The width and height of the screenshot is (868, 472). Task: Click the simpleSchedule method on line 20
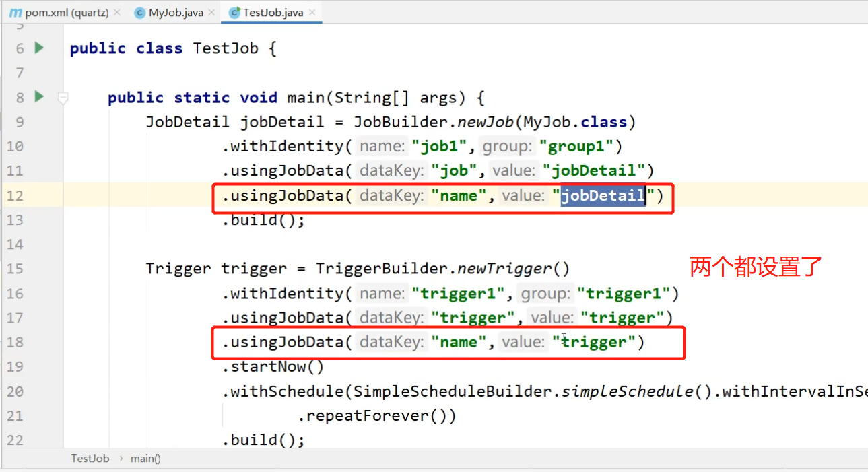[x=628, y=391]
